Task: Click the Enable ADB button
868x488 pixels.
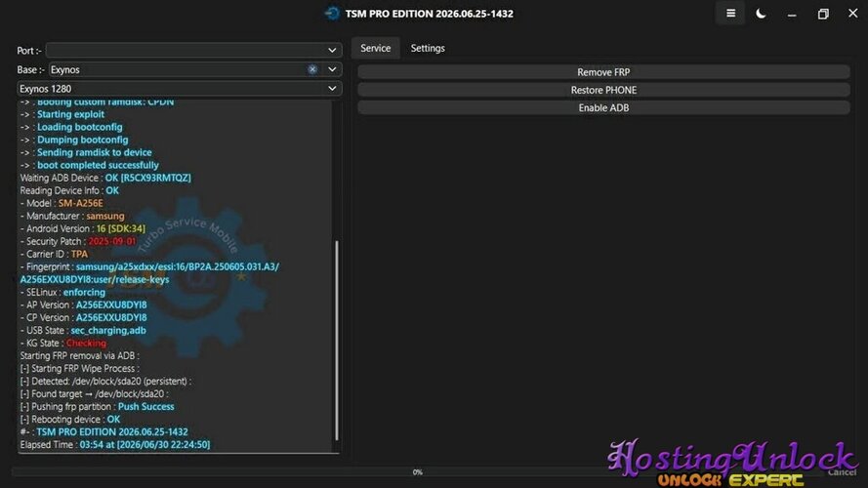Action: [x=603, y=107]
